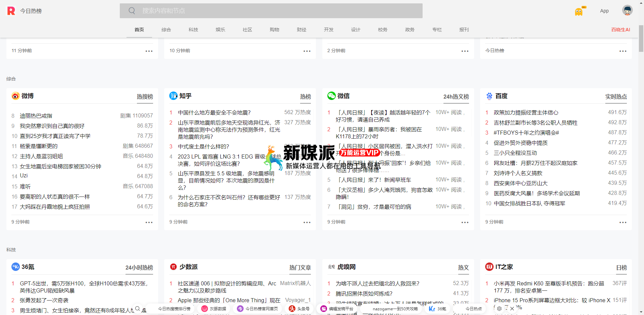Click the IT之家 logo icon
644x315 pixels.
pos(489,267)
